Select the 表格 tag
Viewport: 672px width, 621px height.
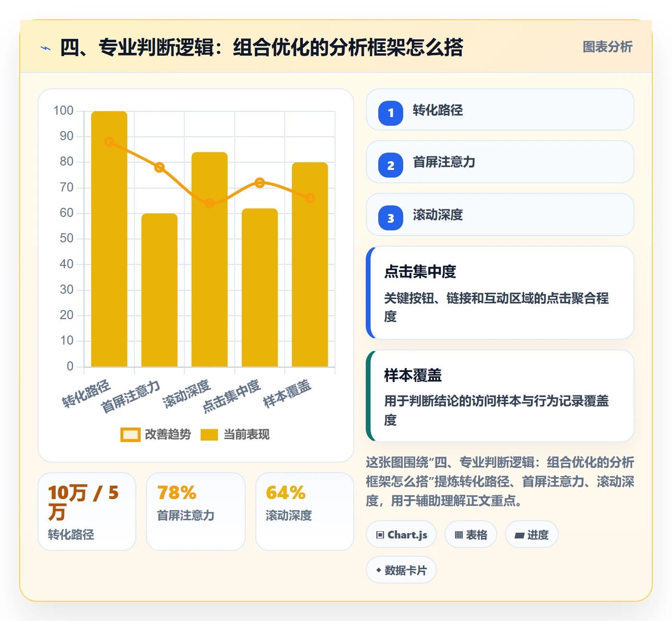[x=471, y=534]
